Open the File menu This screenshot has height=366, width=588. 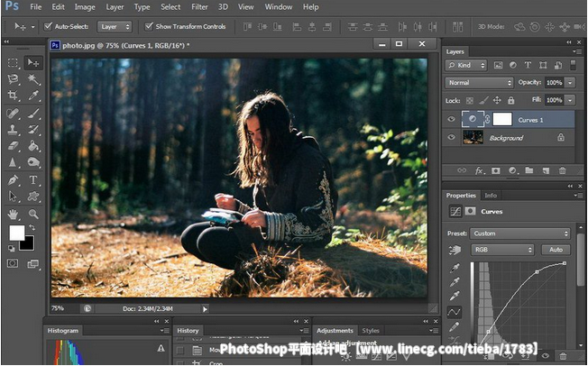tap(36, 6)
